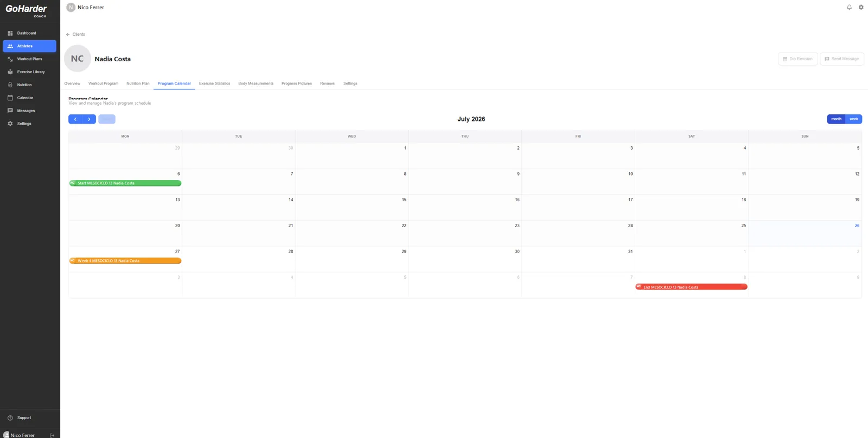The height and width of the screenshot is (438, 868).
Task: Click the faded today button
Action: (x=107, y=119)
